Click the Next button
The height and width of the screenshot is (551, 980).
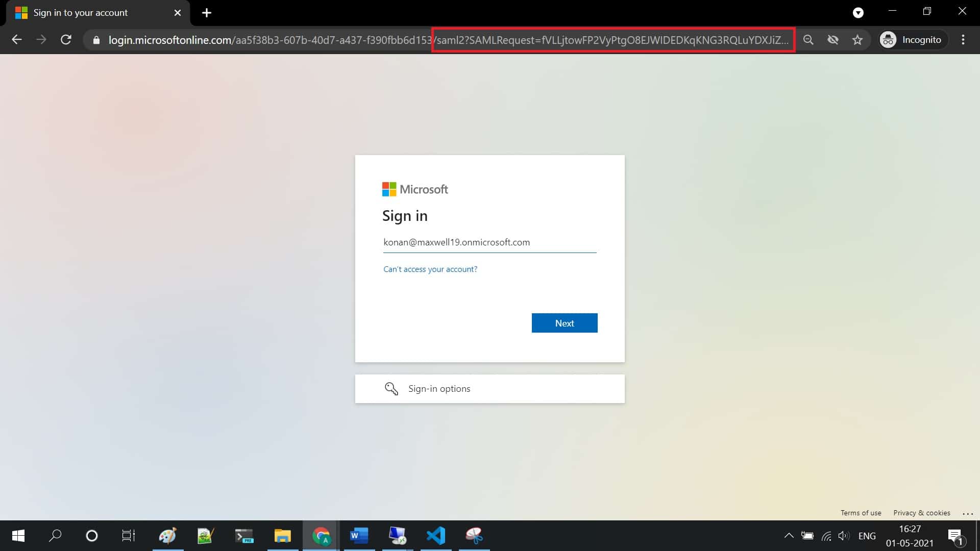(x=565, y=323)
